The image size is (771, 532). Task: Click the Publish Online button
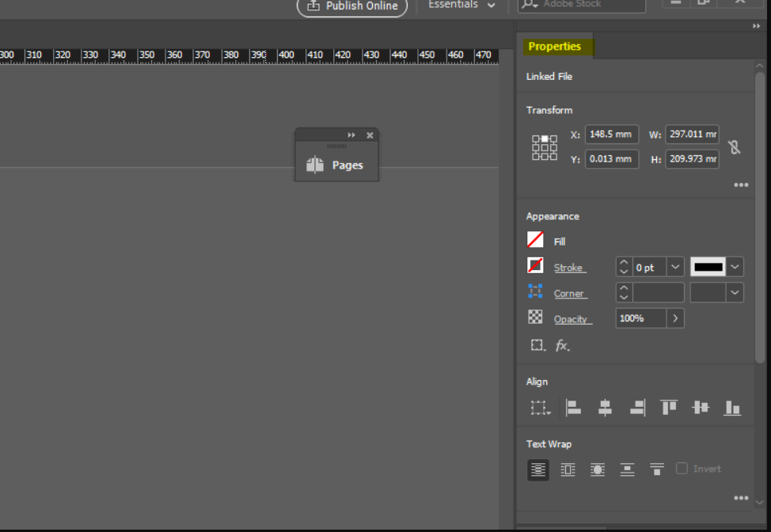tap(352, 6)
